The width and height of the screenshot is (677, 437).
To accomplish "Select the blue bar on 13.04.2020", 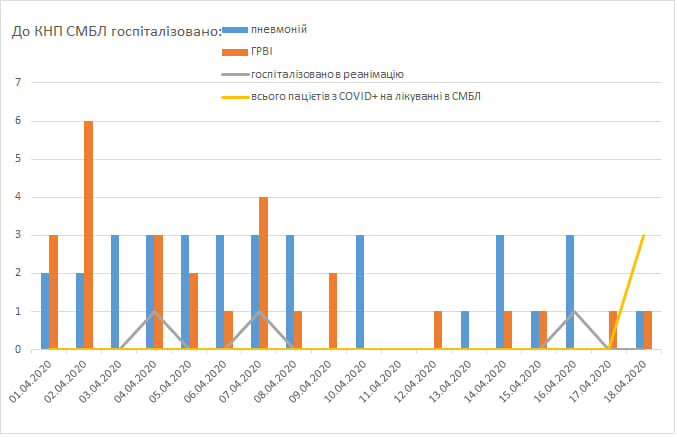I will click(x=465, y=330).
